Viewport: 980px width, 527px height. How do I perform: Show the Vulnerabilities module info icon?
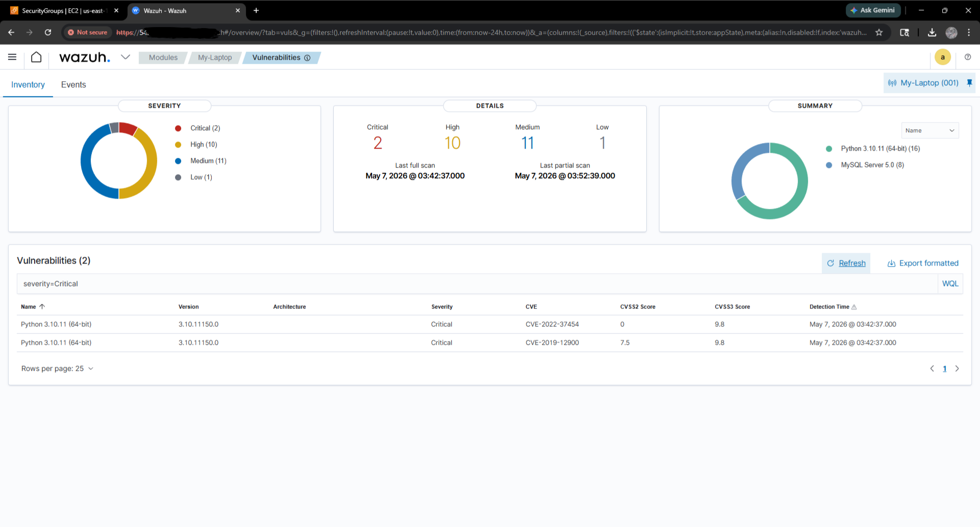pyautogui.click(x=307, y=58)
